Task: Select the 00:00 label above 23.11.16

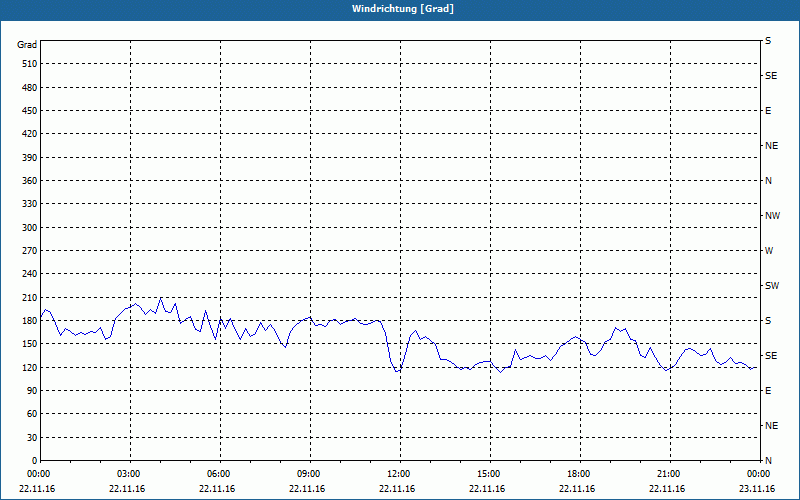Action: [x=758, y=474]
